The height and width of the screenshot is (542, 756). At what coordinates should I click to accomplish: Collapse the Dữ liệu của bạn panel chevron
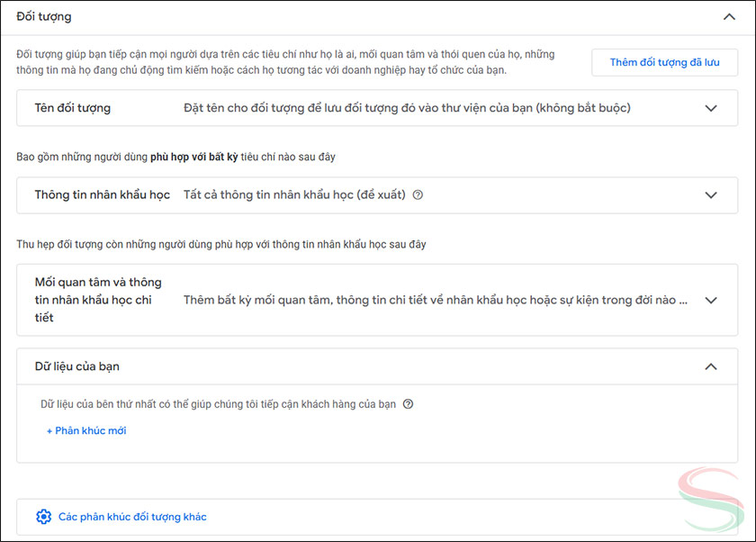[x=711, y=366]
